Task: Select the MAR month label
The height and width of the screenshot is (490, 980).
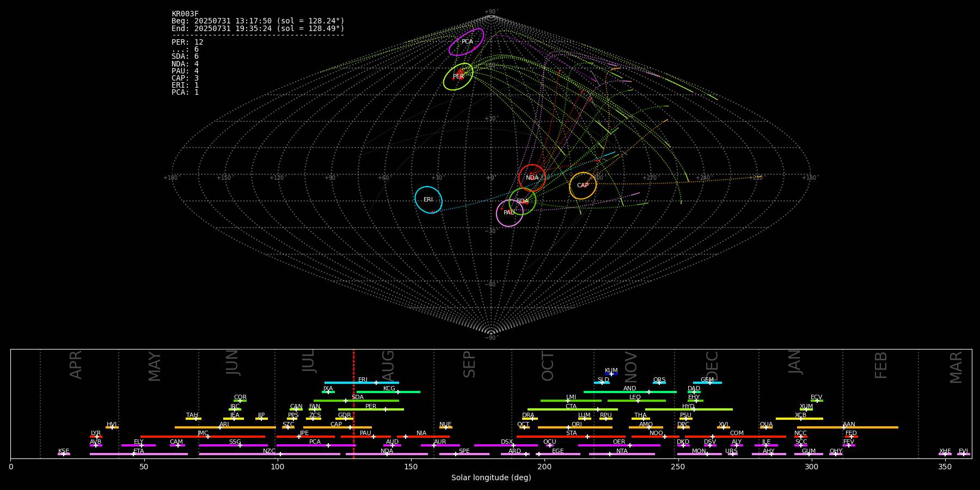Action: pos(956,367)
